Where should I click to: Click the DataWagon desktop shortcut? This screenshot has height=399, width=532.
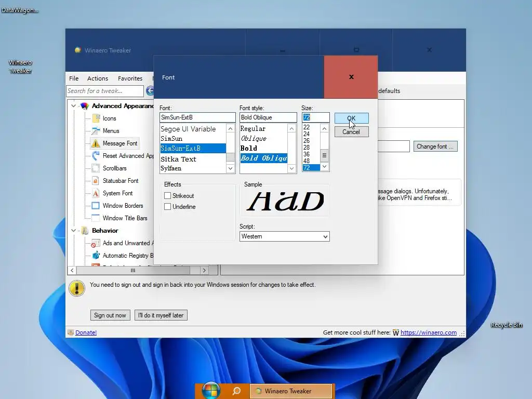pyautogui.click(x=20, y=10)
